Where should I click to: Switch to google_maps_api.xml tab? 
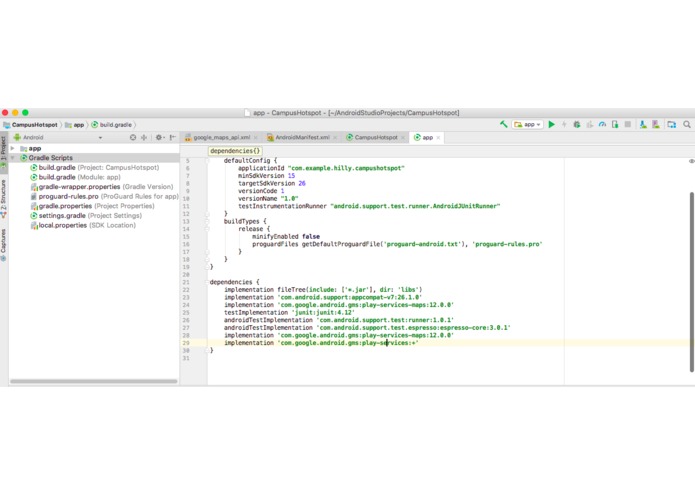pyautogui.click(x=222, y=137)
